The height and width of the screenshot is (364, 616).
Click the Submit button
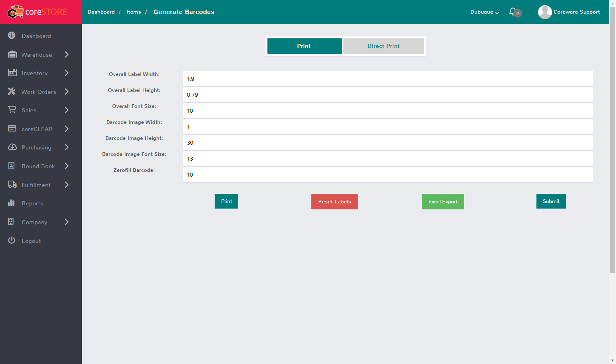[551, 201]
